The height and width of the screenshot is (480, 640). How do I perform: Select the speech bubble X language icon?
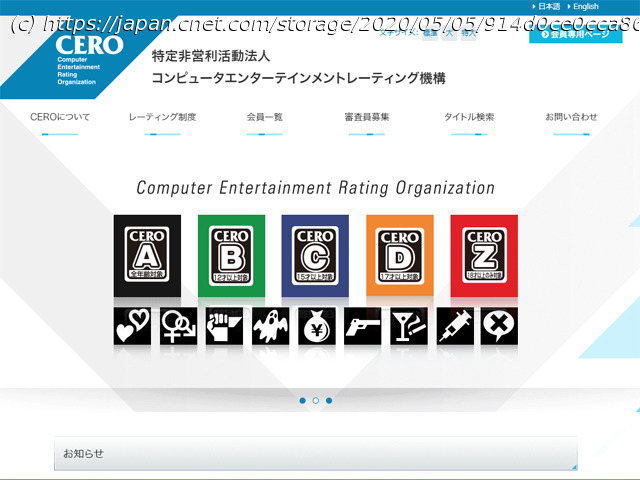pos(499,326)
